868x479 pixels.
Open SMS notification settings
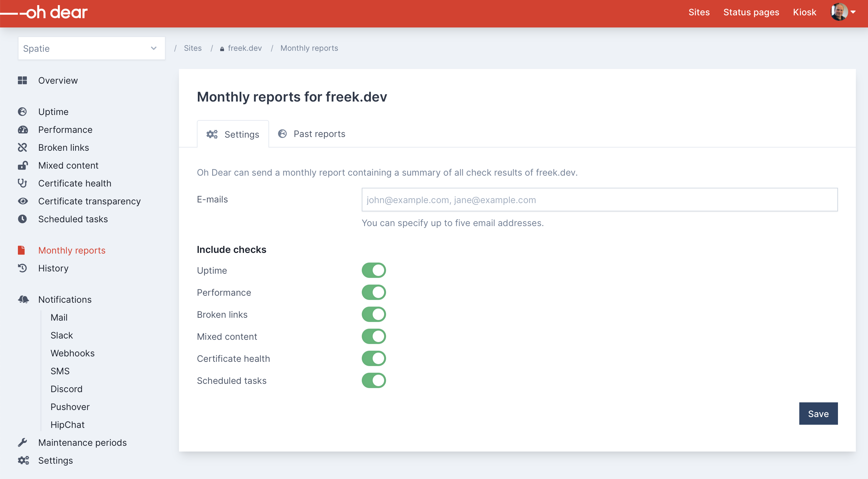pos(60,371)
